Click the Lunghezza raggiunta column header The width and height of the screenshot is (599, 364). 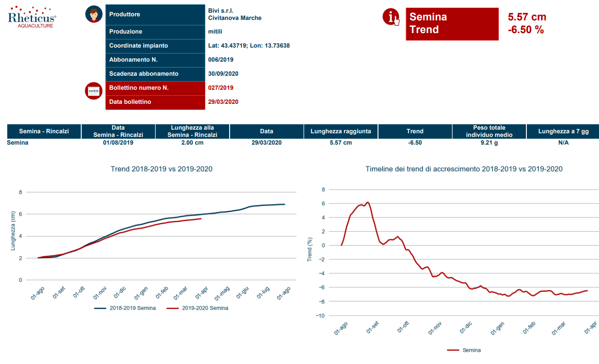341,131
